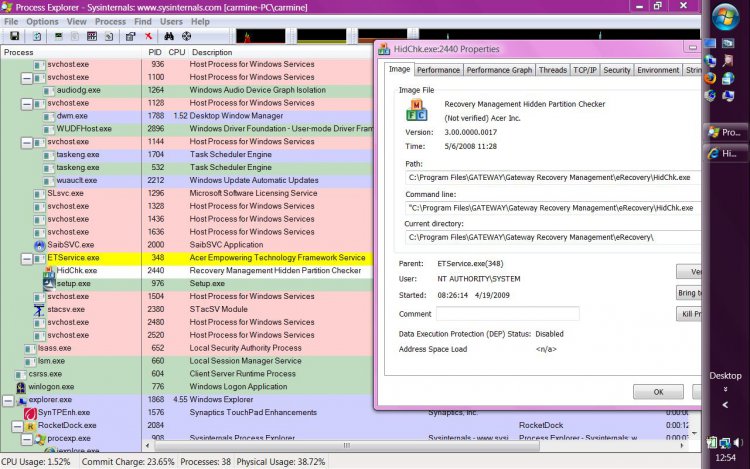This screenshot has width=750, height=469.
Task: Open the File menu
Action: (x=11, y=22)
